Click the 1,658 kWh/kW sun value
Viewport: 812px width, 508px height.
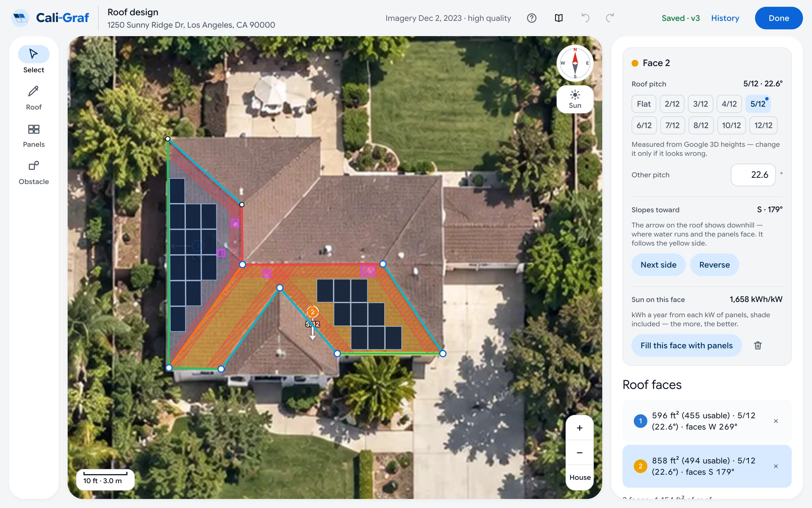[756, 299]
